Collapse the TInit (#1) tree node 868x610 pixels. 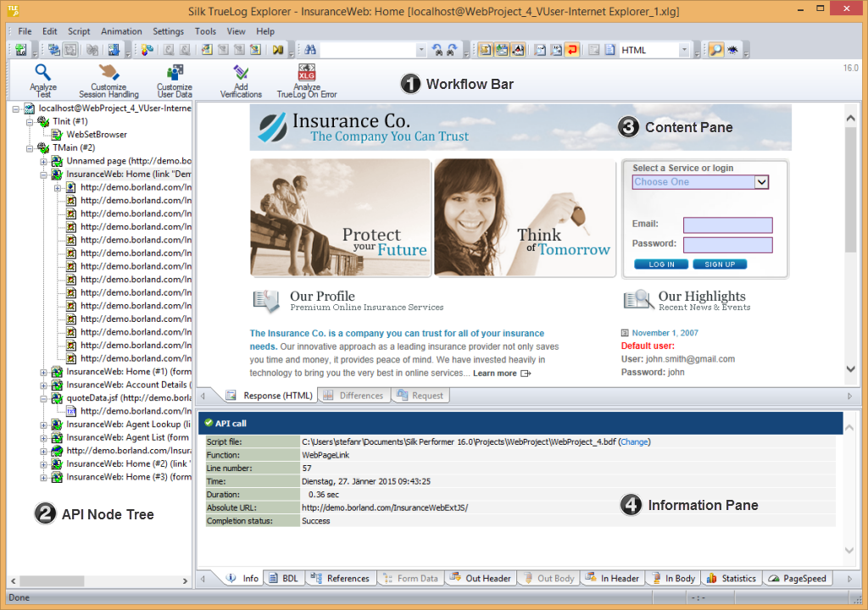(31, 122)
